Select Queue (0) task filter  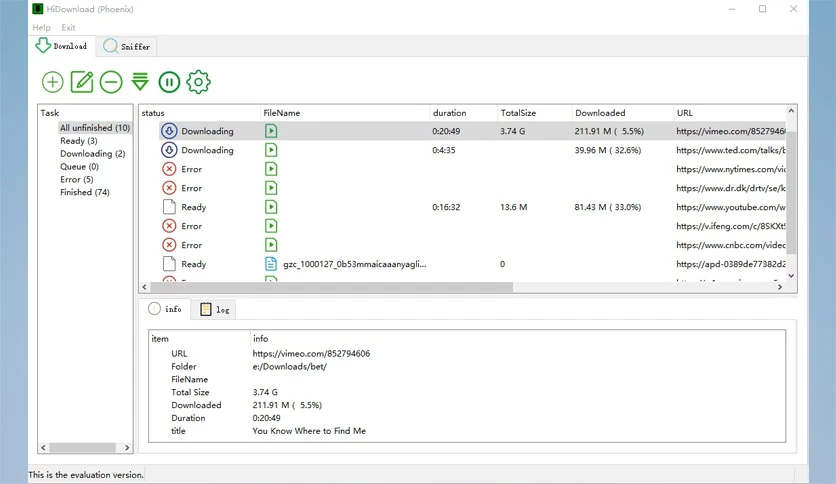point(79,166)
